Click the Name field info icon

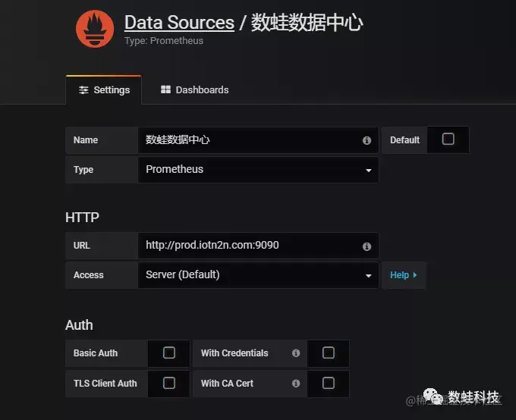pos(367,140)
